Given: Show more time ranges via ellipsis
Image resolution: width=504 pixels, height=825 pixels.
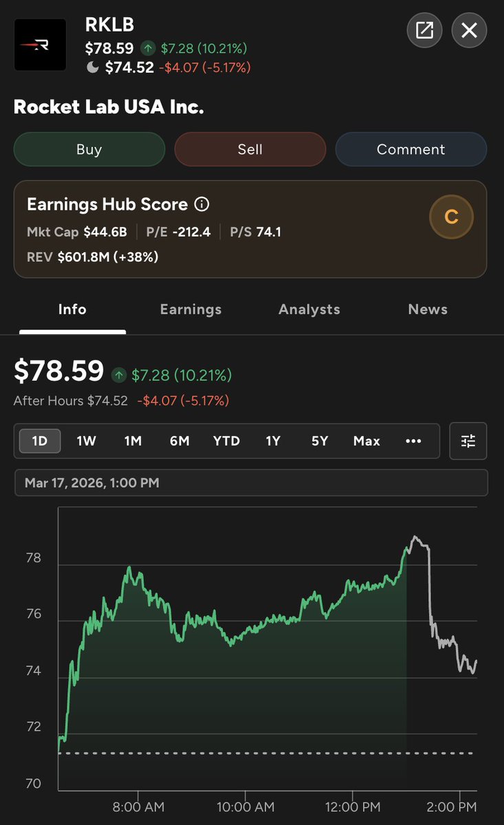Looking at the screenshot, I should [x=413, y=441].
